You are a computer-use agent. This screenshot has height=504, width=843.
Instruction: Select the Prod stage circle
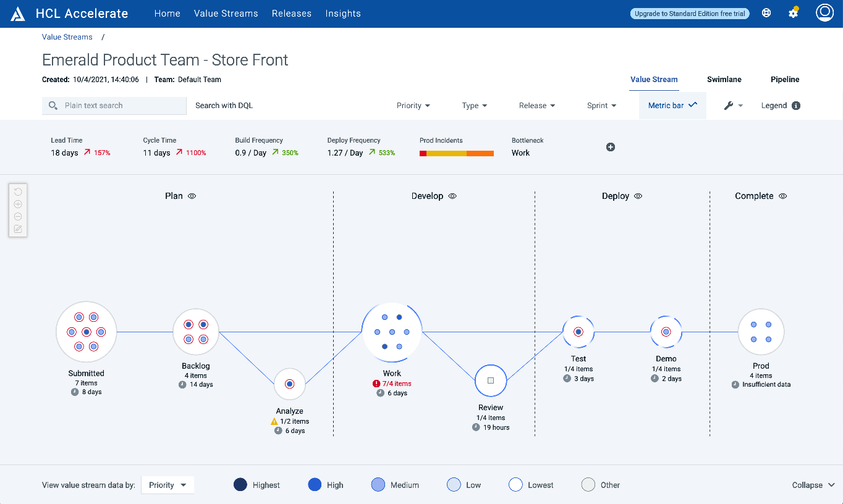(x=761, y=332)
